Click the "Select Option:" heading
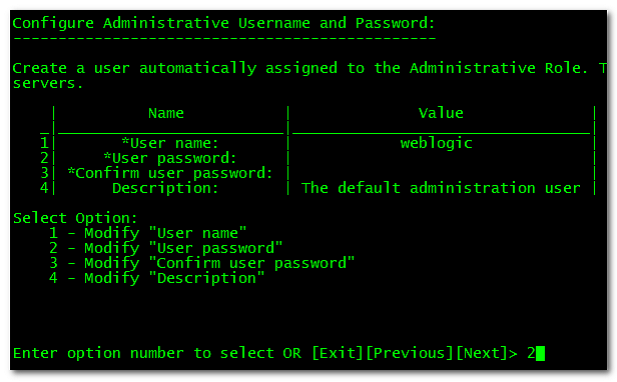 pyautogui.click(x=76, y=218)
